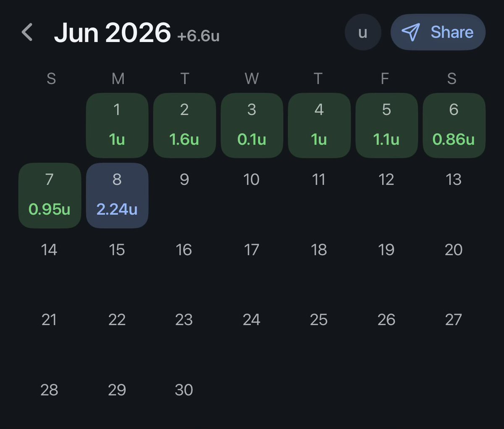Toggle the units 'u' display button
The height and width of the screenshot is (429, 504).
[363, 32]
